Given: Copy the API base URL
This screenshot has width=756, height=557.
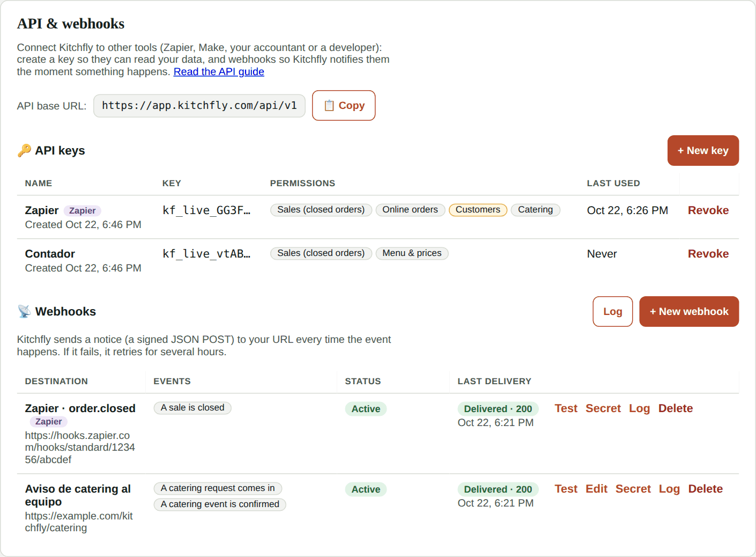Looking at the screenshot, I should click(x=344, y=106).
